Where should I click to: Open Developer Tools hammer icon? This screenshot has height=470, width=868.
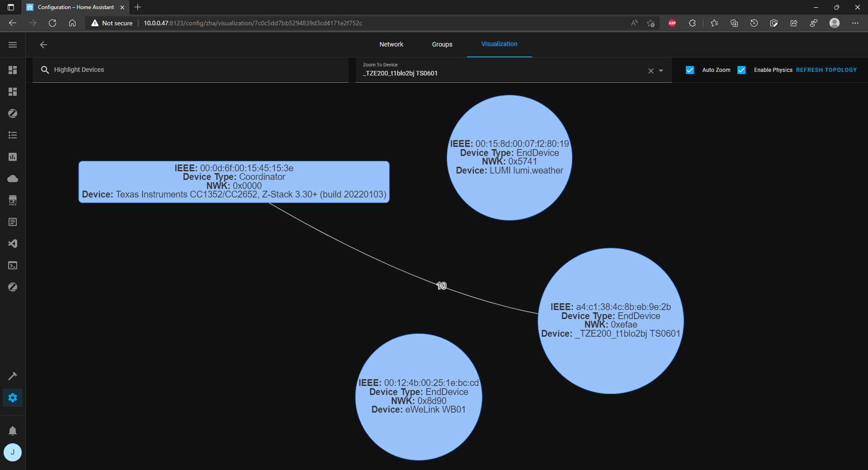pyautogui.click(x=12, y=376)
